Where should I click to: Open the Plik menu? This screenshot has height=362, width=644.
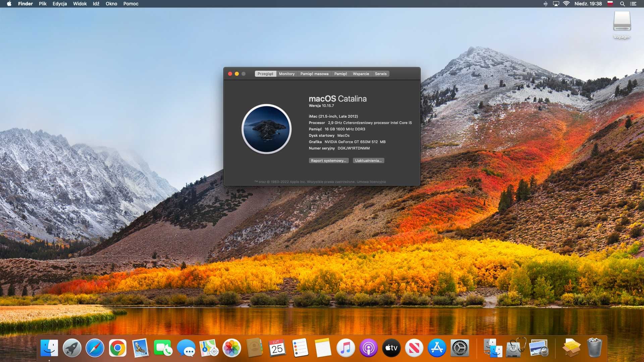43,4
